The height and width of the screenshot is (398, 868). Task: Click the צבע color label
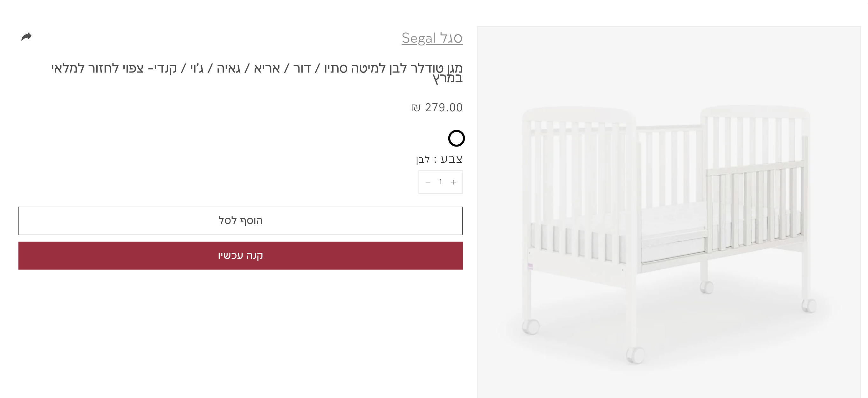point(451,159)
